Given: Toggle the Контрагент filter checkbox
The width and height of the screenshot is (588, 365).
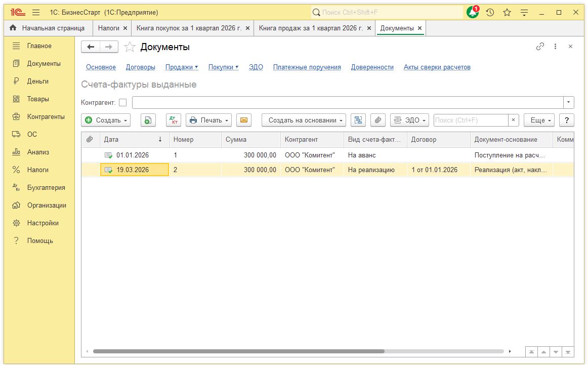Looking at the screenshot, I should point(122,103).
